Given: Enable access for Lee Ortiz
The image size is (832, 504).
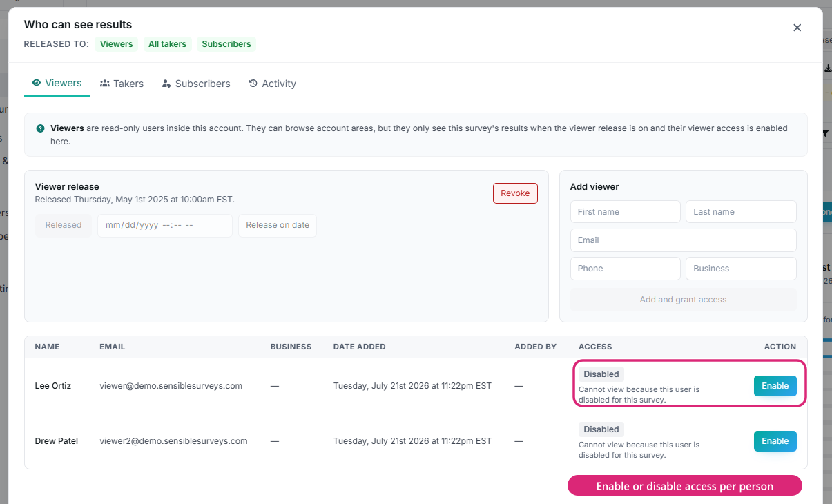Looking at the screenshot, I should [x=775, y=386].
